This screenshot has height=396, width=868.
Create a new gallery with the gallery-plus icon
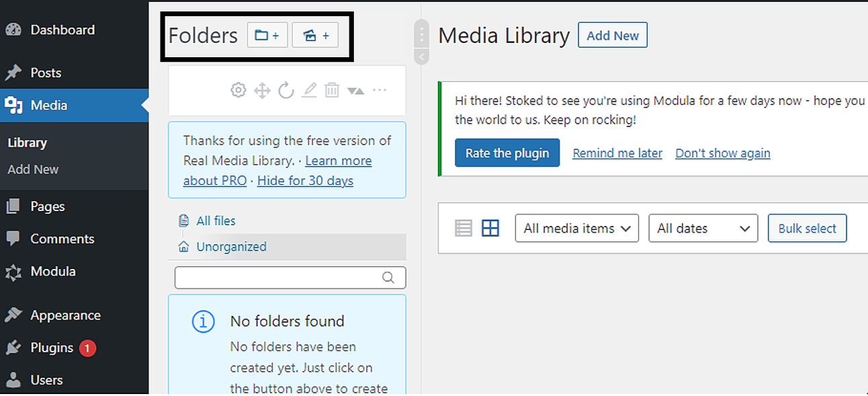(x=315, y=35)
